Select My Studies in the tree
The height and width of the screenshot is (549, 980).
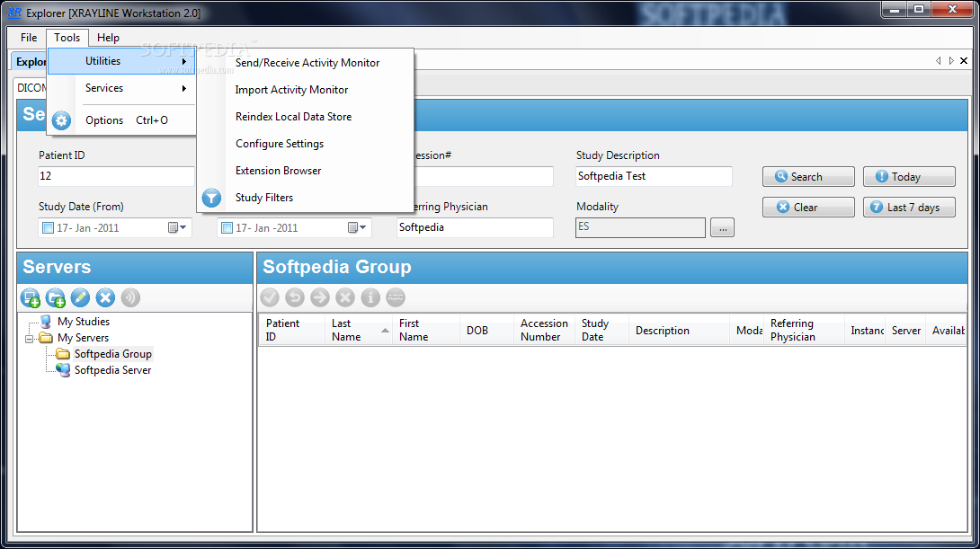[84, 322]
